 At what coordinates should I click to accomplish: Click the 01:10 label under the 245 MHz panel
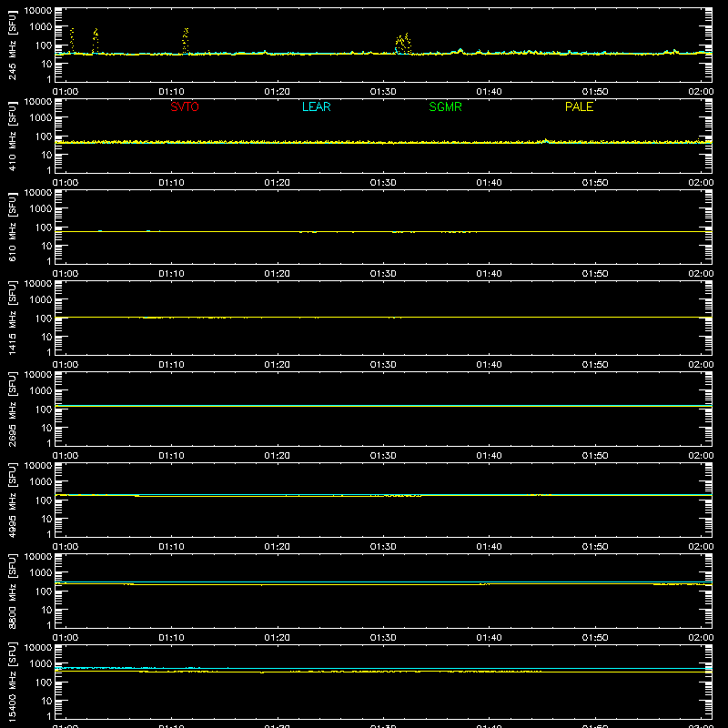(171, 92)
